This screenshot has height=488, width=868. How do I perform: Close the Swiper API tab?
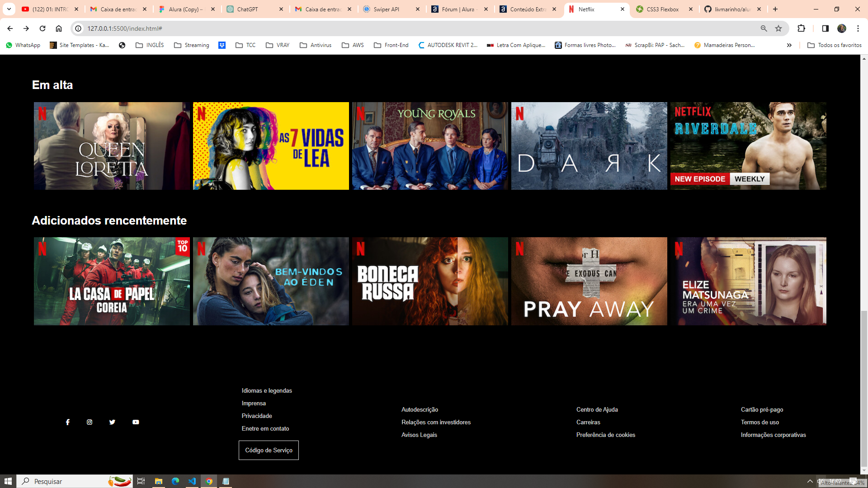point(418,9)
